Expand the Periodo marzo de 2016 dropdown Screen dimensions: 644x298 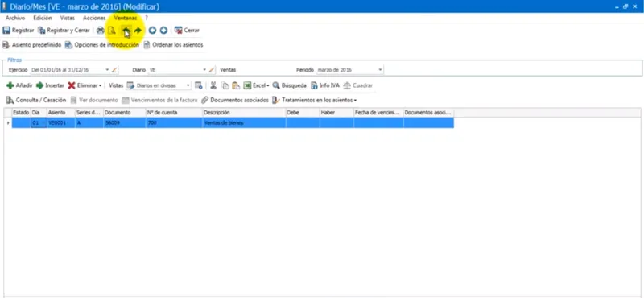tap(380, 70)
